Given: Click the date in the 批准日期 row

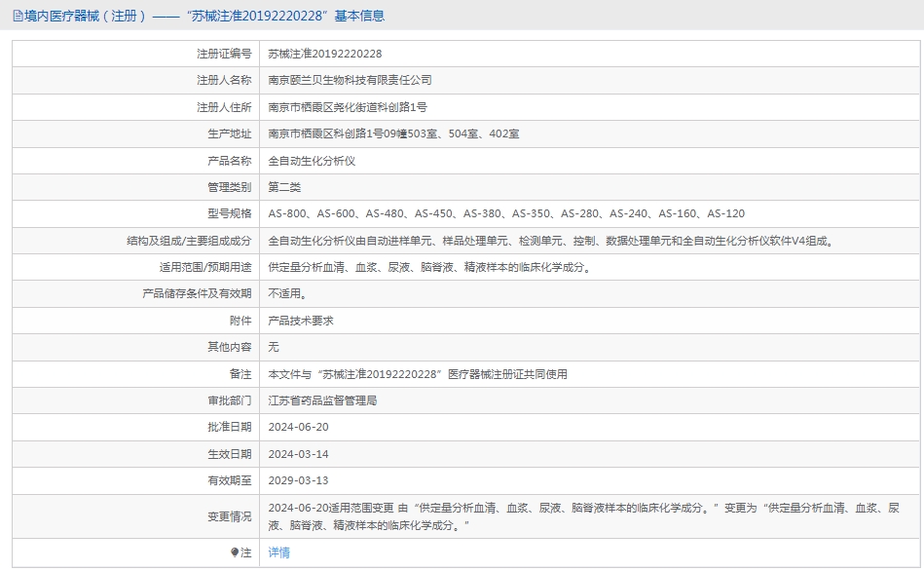Looking at the screenshot, I should [298, 427].
